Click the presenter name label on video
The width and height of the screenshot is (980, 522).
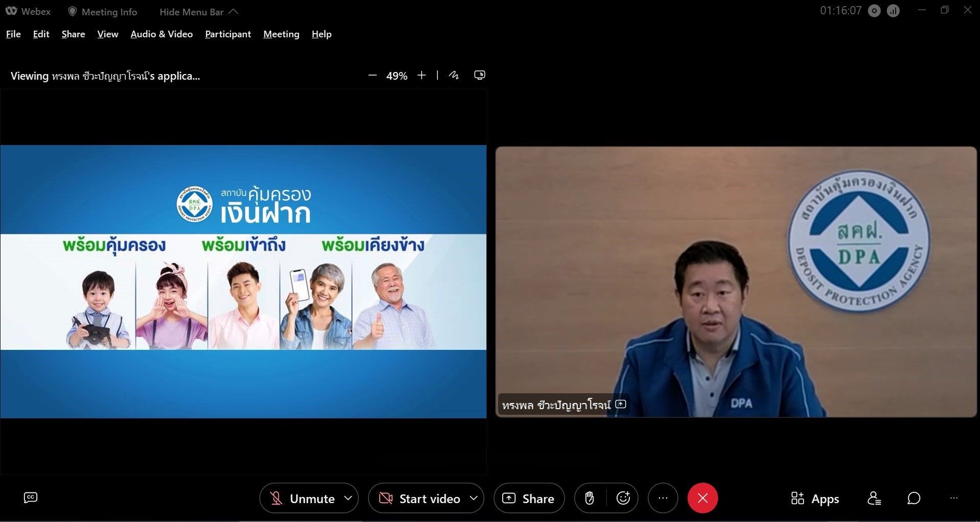click(556, 406)
